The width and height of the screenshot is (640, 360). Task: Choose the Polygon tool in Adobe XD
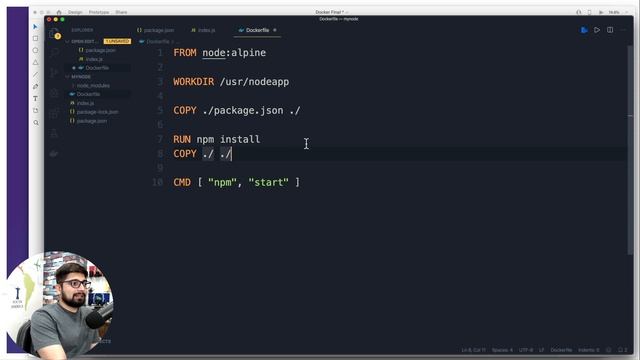[x=36, y=62]
